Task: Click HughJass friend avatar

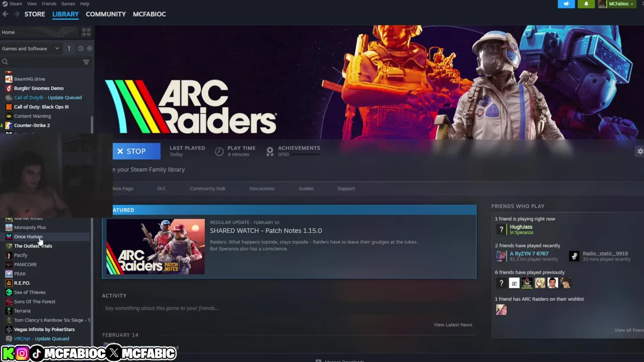Action: tap(501, 229)
